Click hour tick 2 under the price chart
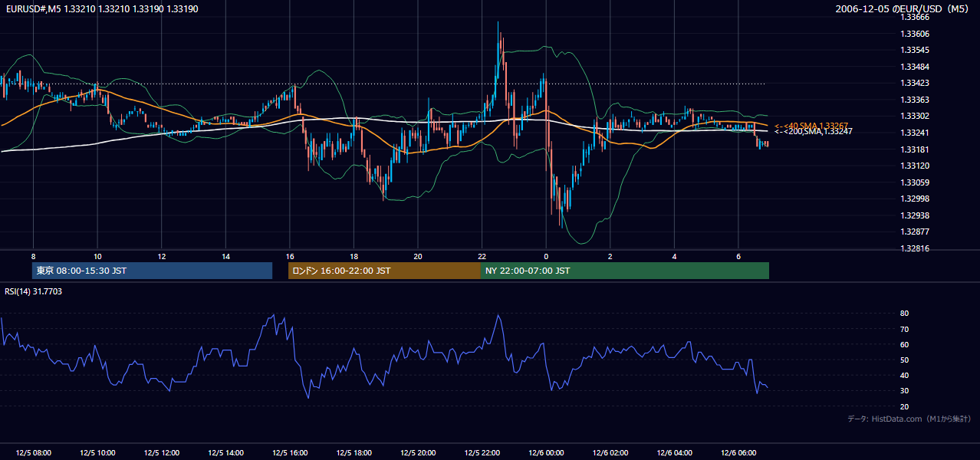This screenshot has width=980, height=460. pos(610,256)
